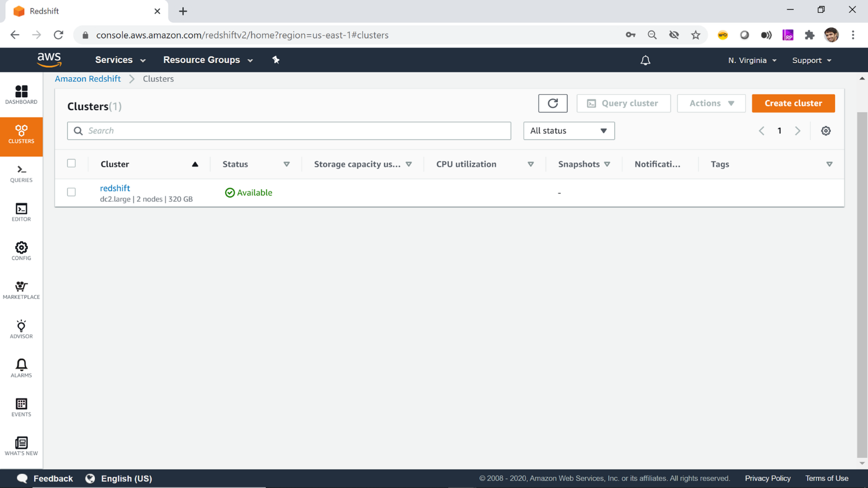Open table preferences gear icon
868x488 pixels.
826,131
